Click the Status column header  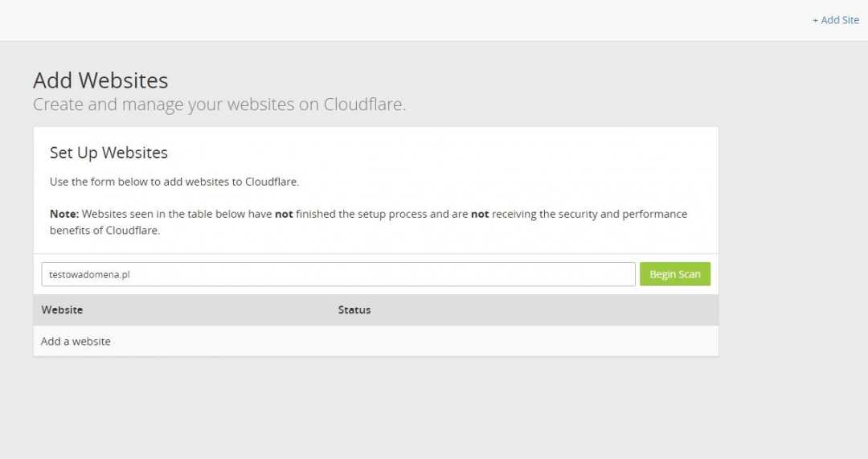[x=354, y=309]
